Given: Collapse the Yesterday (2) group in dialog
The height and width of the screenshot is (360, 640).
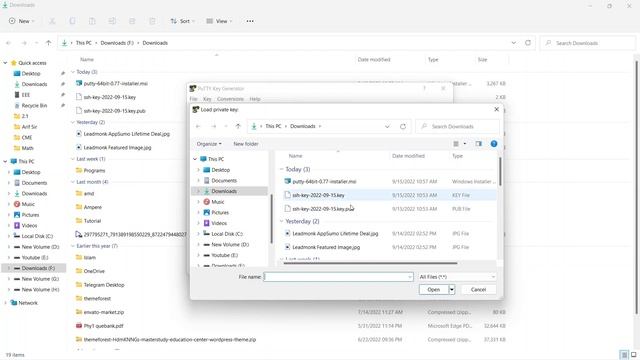Looking at the screenshot, I should pyautogui.click(x=281, y=221).
